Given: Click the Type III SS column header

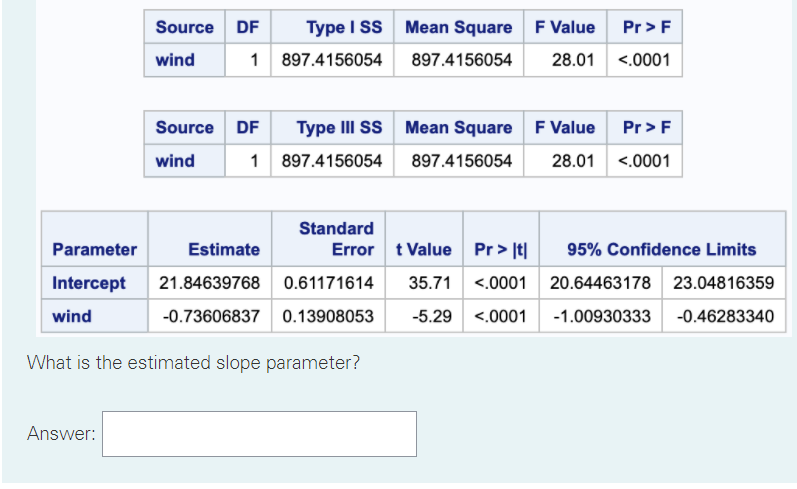Looking at the screenshot, I should click(x=339, y=127).
